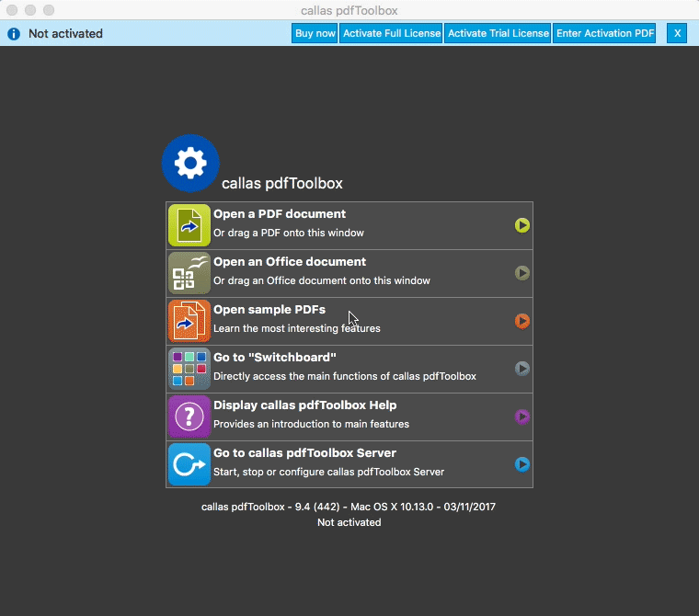The height and width of the screenshot is (616, 699).
Task: Click 'Not activated' label in top banner
Action: pyautogui.click(x=65, y=33)
